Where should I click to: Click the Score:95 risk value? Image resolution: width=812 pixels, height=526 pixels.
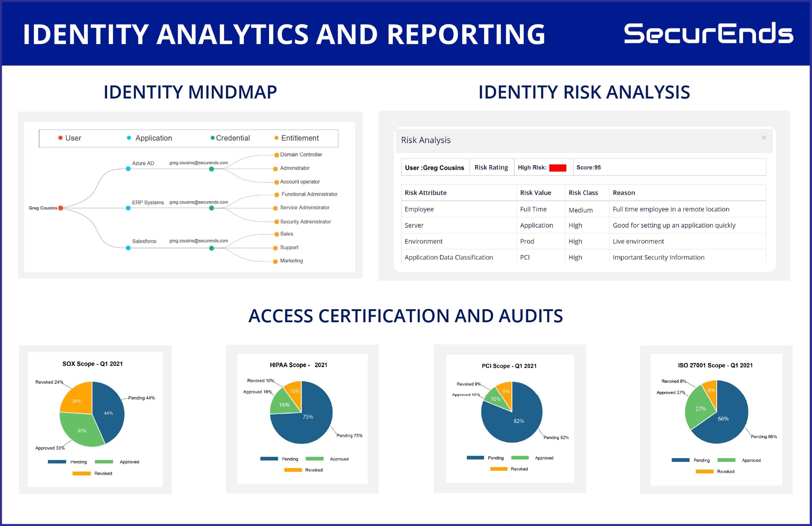click(588, 167)
